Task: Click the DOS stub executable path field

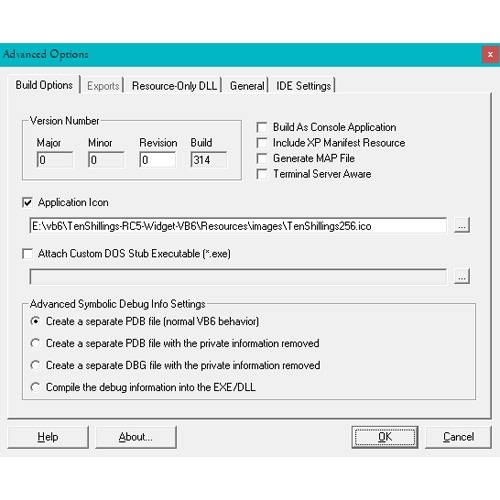Action: (x=238, y=277)
